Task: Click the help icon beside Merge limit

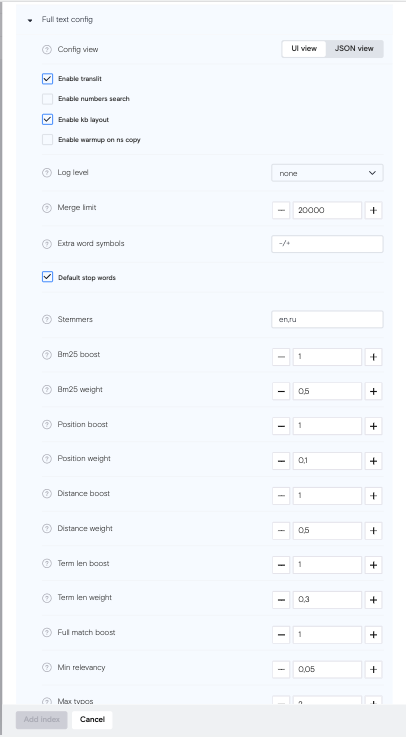Action: [x=47, y=208]
